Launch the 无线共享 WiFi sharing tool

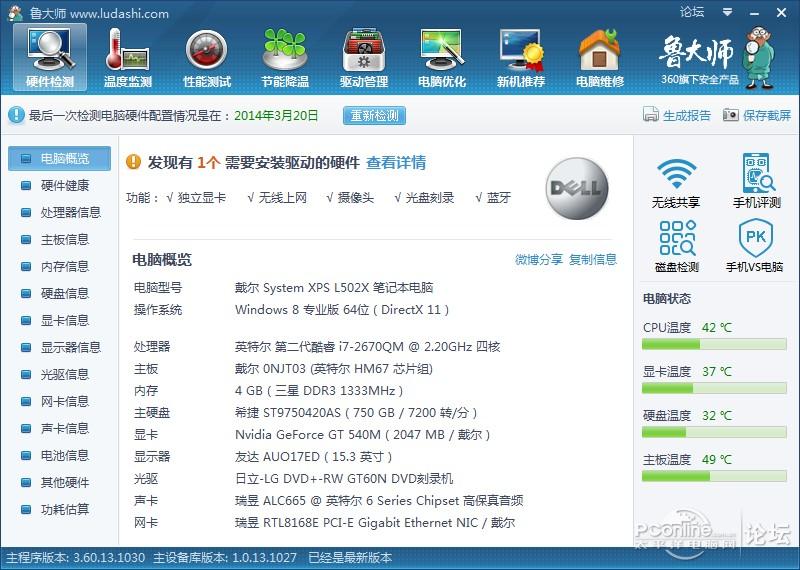point(676,183)
